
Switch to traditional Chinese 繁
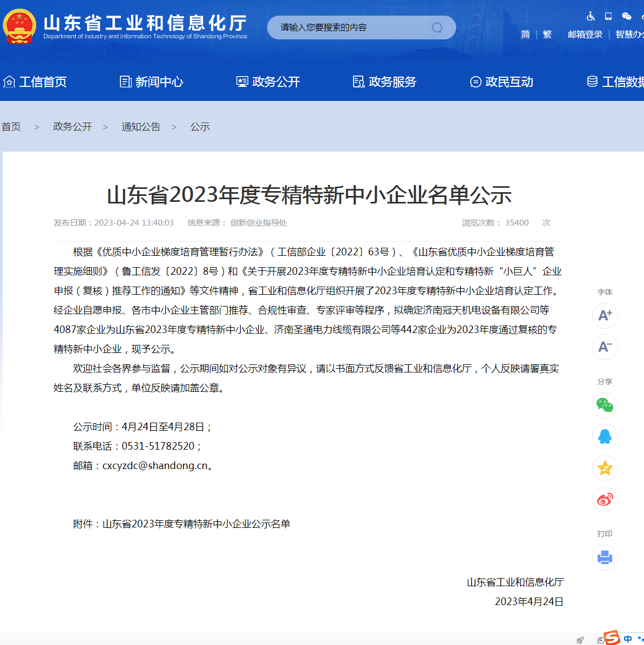coord(547,35)
